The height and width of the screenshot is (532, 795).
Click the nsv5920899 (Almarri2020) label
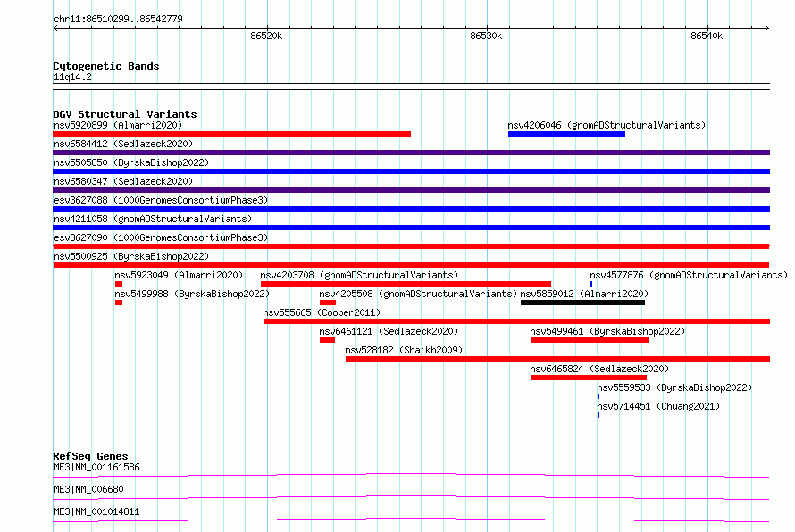(118, 125)
